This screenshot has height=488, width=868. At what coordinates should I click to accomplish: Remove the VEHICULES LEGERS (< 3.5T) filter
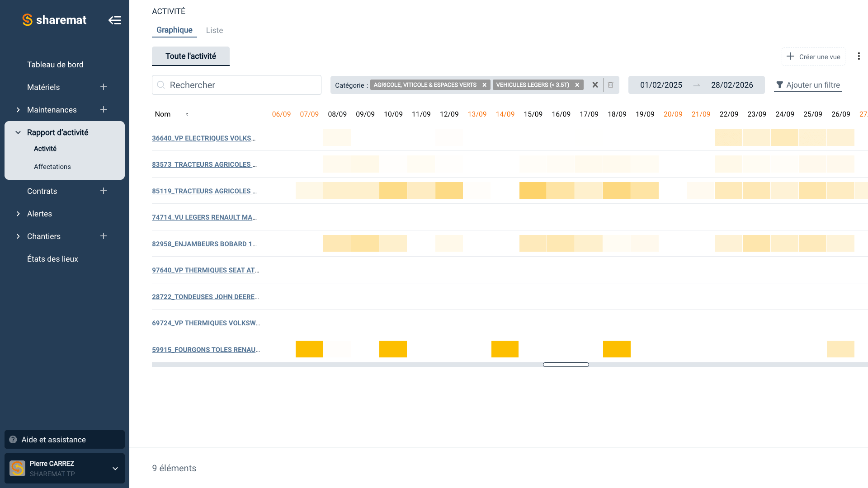577,84
